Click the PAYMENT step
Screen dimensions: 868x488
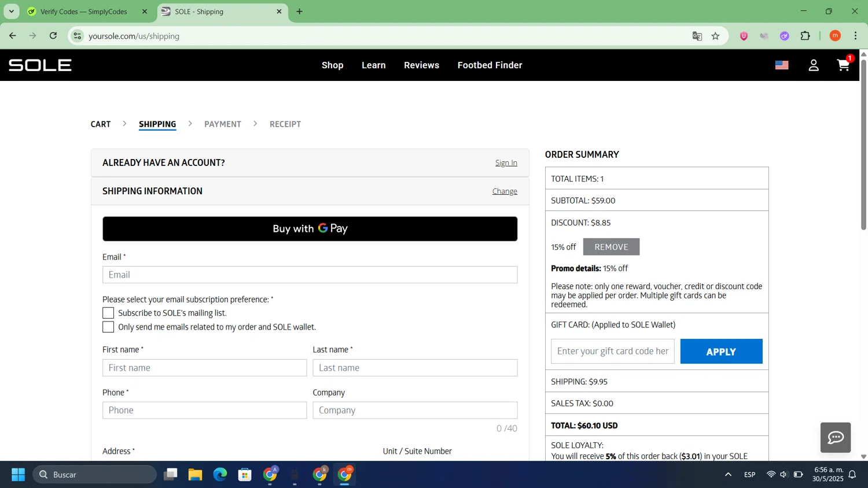coord(223,124)
